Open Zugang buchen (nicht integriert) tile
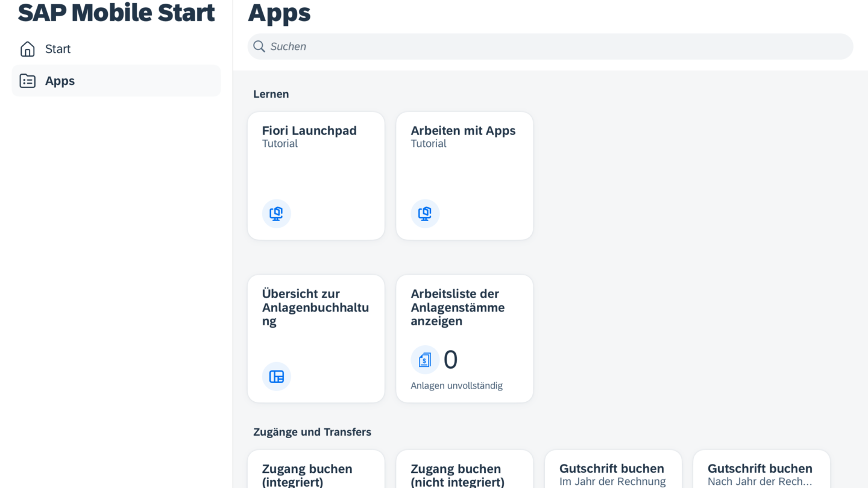Screen dimensions: 868x488 point(464,473)
